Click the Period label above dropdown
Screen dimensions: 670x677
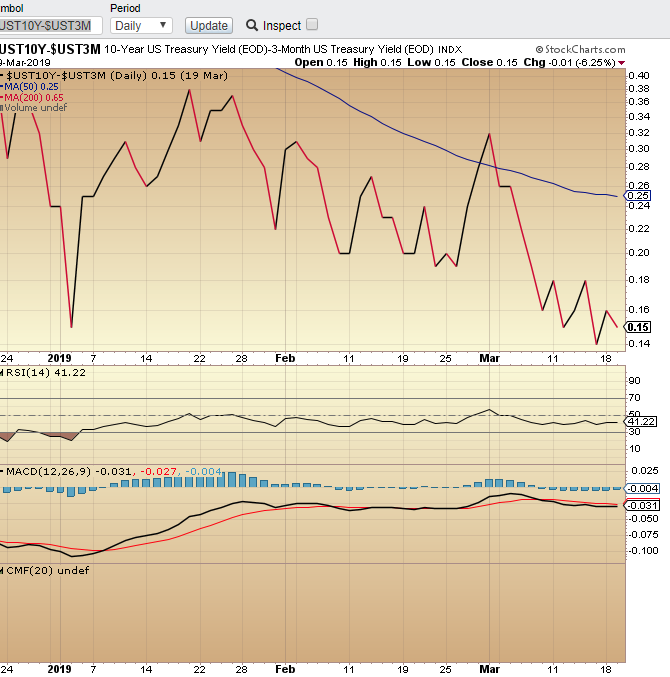pos(125,8)
